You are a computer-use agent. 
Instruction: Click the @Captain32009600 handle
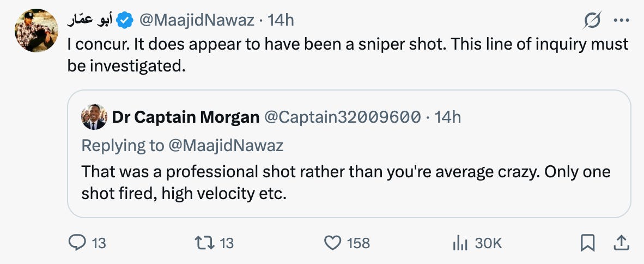click(342, 117)
